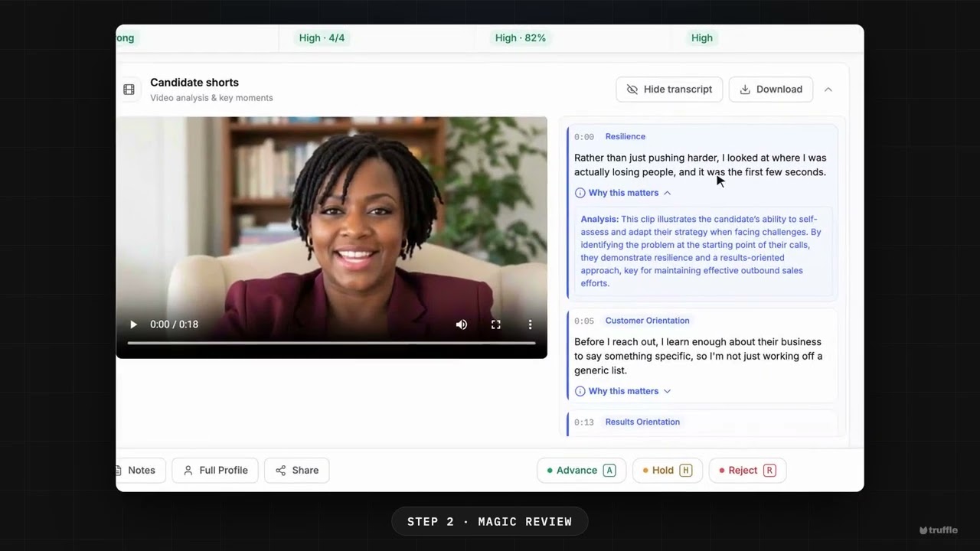Click the 0:00 / 0:18 time display
Viewport: 980px width, 551px height.
(174, 324)
